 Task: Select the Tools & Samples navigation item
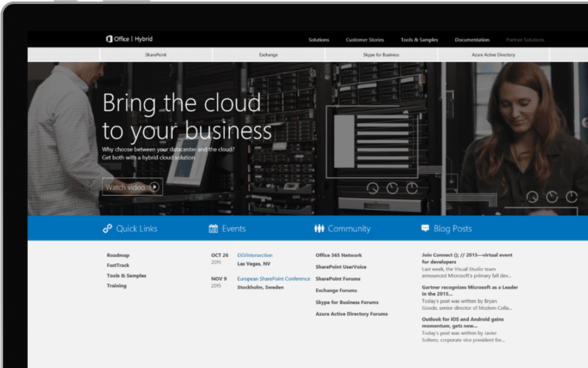click(x=419, y=40)
